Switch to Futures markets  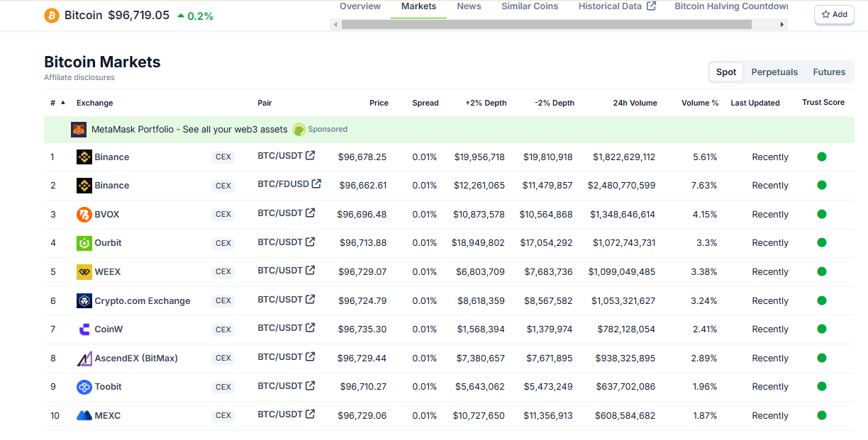tap(829, 72)
